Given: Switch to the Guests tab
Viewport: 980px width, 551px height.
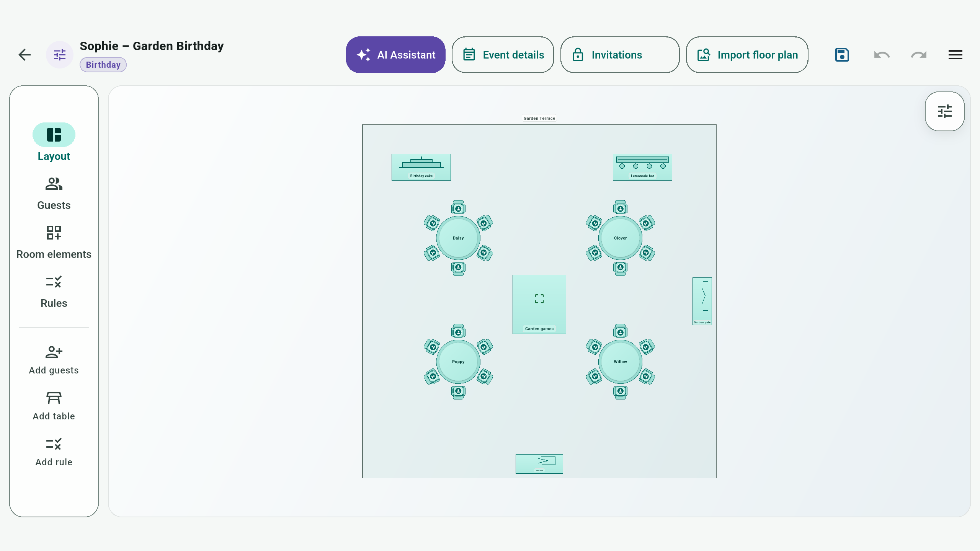Looking at the screenshot, I should click(54, 194).
